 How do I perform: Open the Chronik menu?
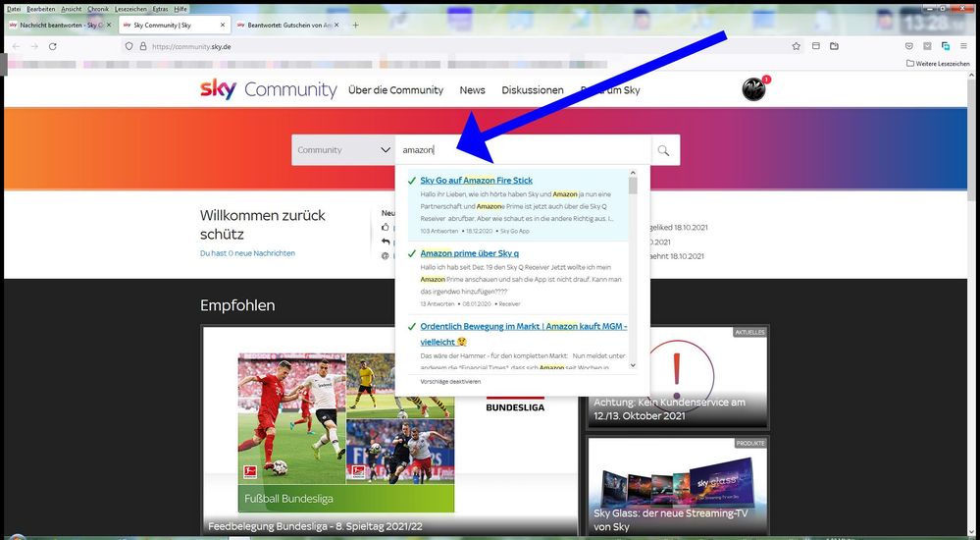98,9
